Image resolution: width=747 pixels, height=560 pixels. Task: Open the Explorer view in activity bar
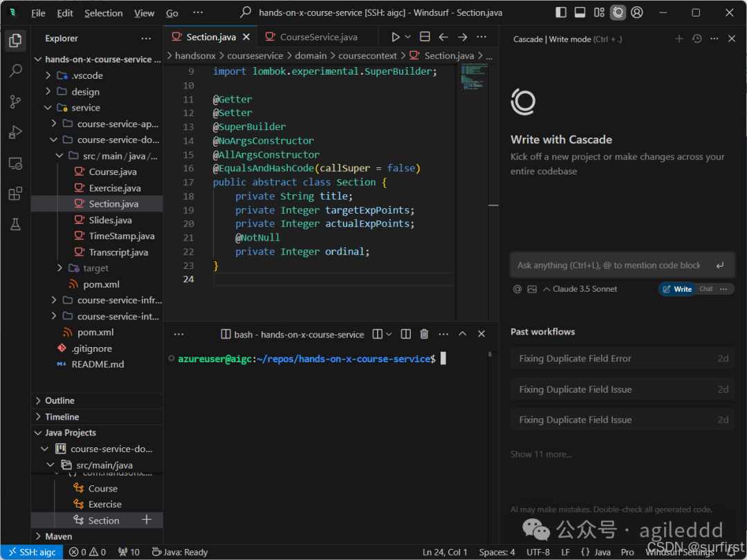point(15,41)
